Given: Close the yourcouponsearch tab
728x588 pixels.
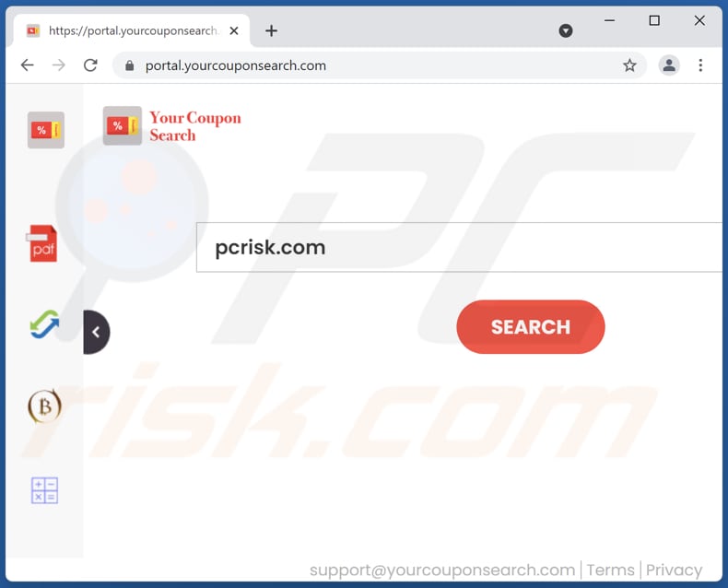Looking at the screenshot, I should tap(234, 30).
